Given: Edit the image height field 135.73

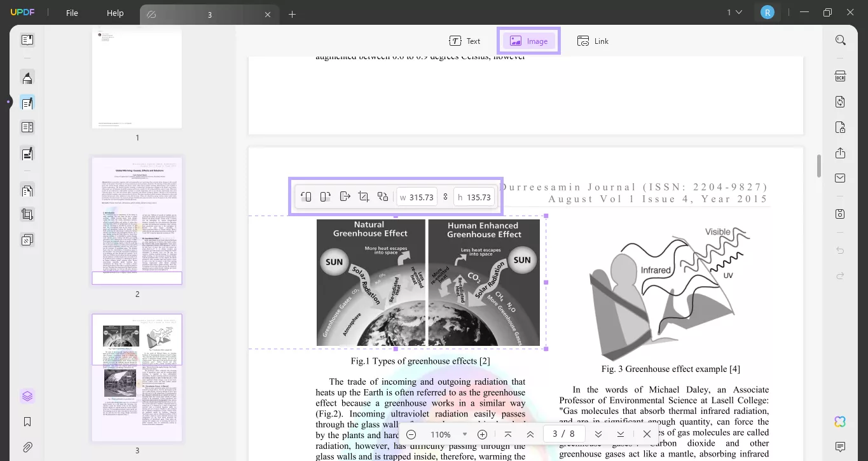Looking at the screenshot, I should (474, 197).
